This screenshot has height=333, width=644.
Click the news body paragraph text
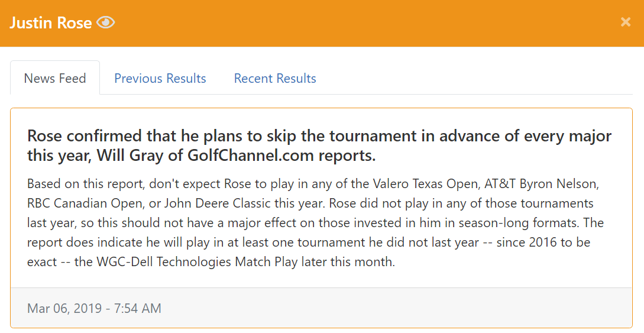(x=315, y=222)
